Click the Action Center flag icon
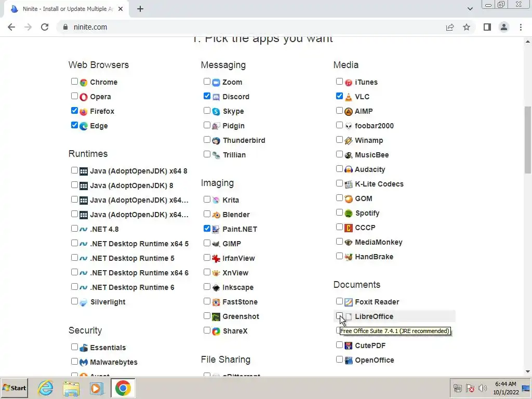Viewport: 532px width, 399px height. coord(470,388)
